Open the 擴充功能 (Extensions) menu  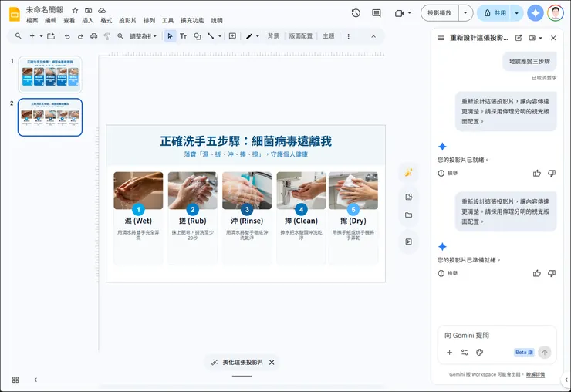(x=192, y=20)
